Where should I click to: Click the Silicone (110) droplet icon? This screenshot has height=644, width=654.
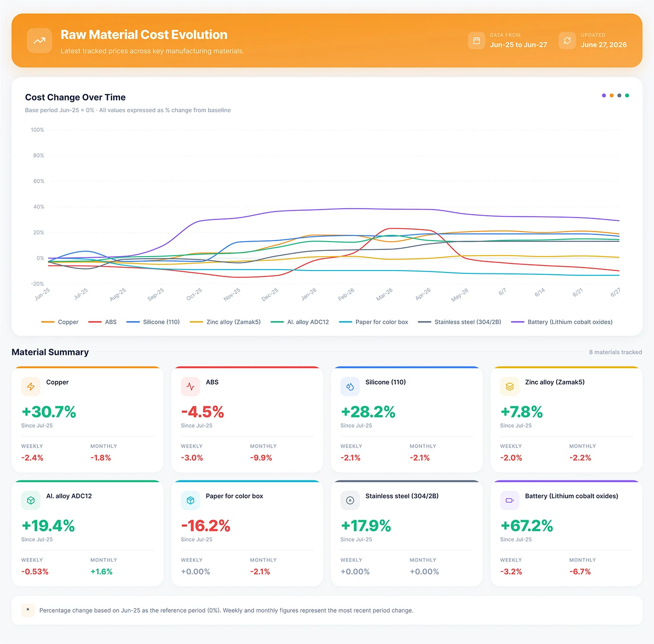pyautogui.click(x=350, y=386)
